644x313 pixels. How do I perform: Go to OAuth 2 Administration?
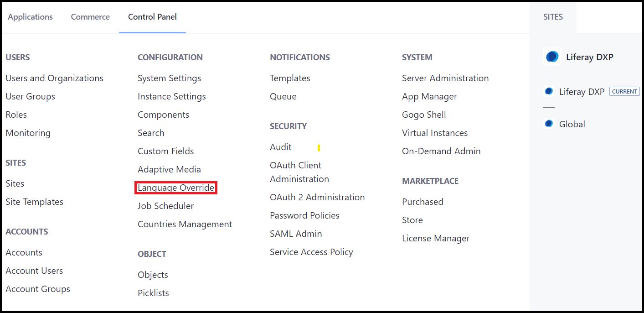317,197
